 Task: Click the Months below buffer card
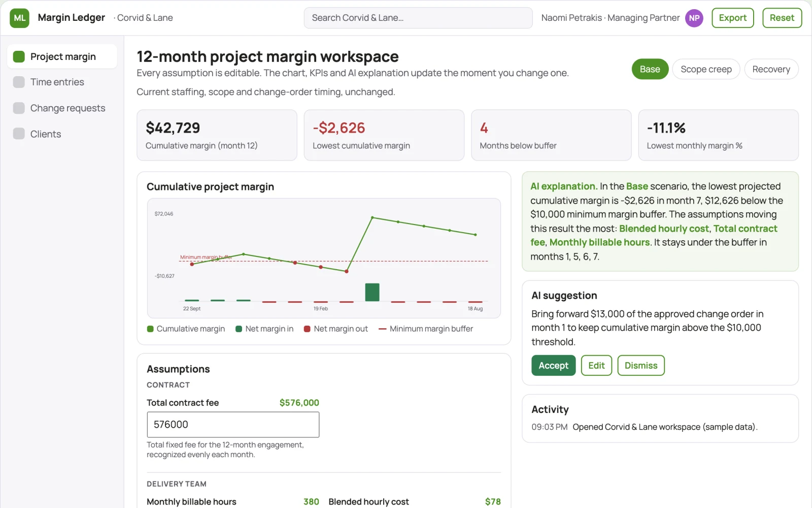[x=551, y=135]
